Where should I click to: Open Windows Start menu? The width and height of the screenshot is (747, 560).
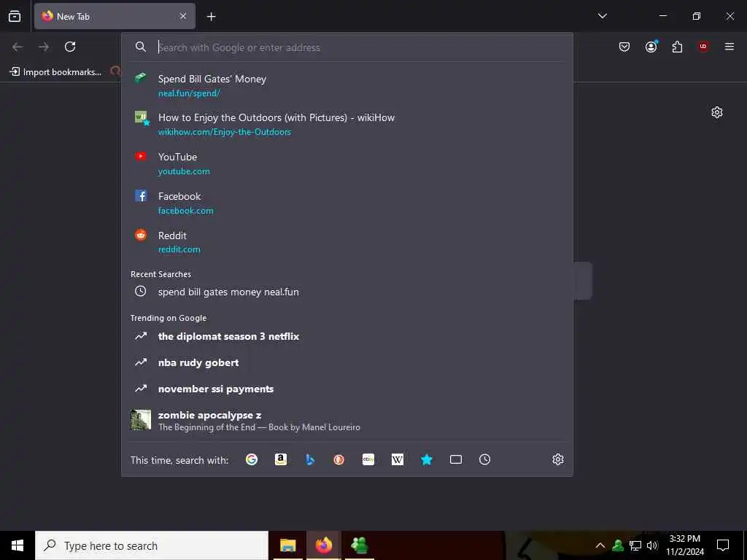18,545
